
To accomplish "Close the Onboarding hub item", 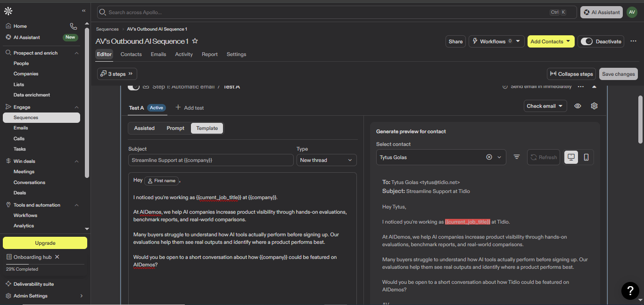I will 57,257.
